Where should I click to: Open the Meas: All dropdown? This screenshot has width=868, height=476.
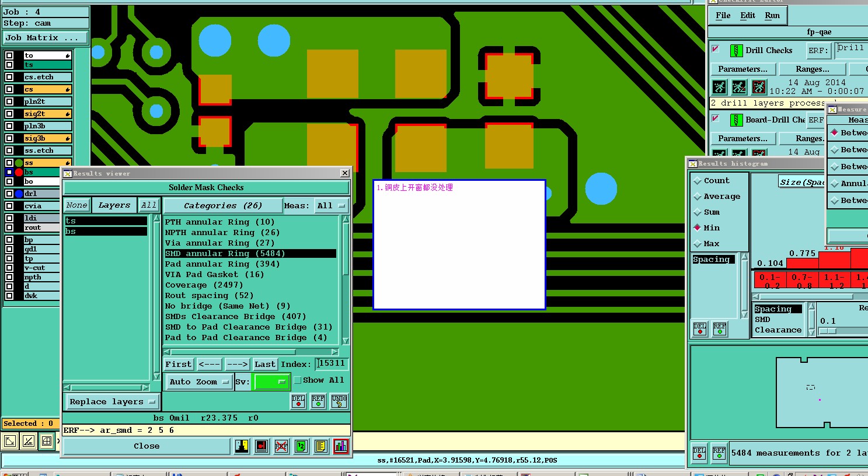(331, 205)
